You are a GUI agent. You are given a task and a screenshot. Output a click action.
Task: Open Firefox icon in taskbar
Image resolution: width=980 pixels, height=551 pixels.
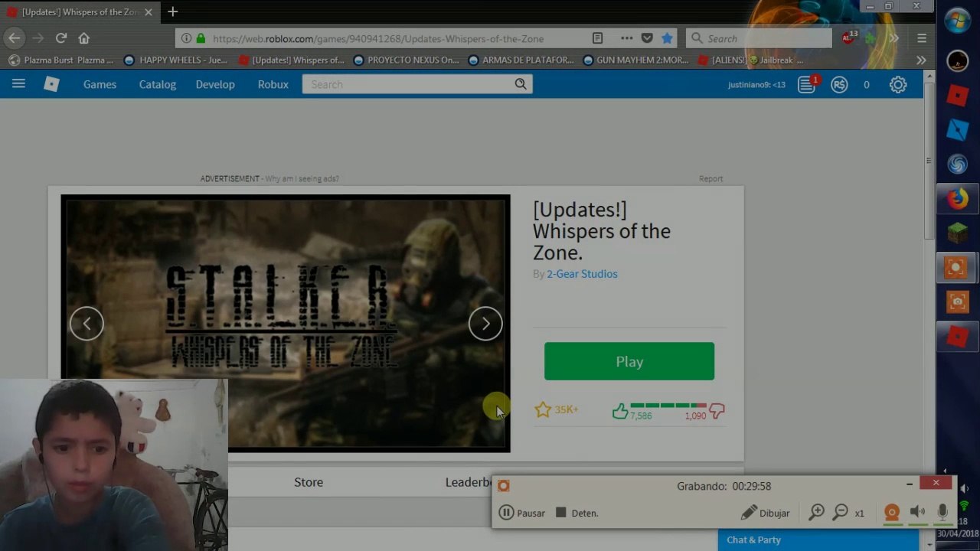pos(957,199)
